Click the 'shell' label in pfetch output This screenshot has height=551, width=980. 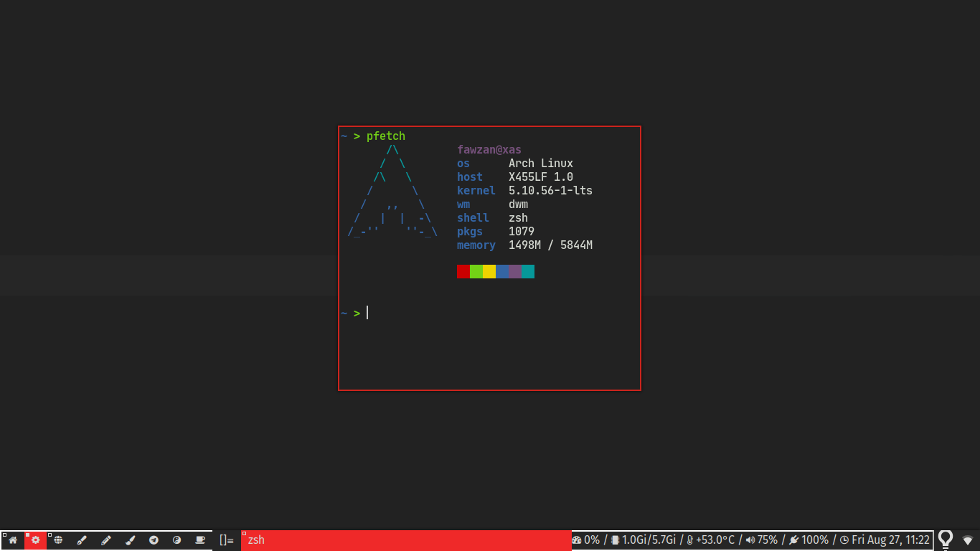click(473, 218)
